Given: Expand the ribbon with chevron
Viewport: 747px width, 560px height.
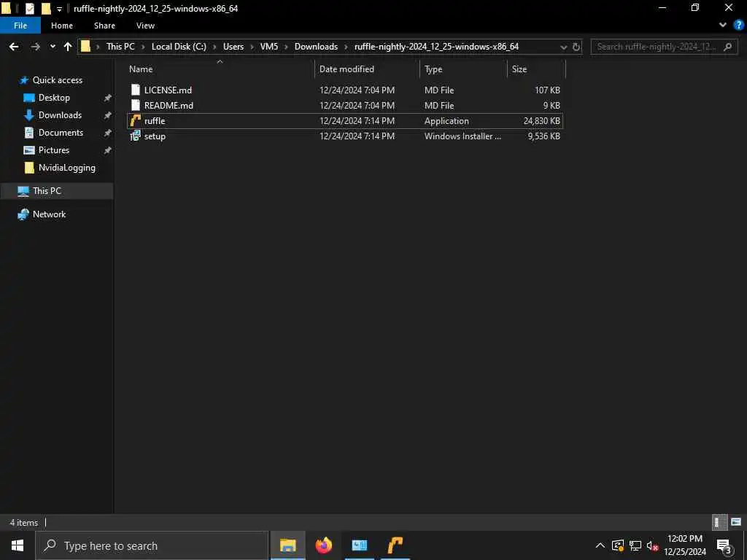Looking at the screenshot, I should (723, 26).
